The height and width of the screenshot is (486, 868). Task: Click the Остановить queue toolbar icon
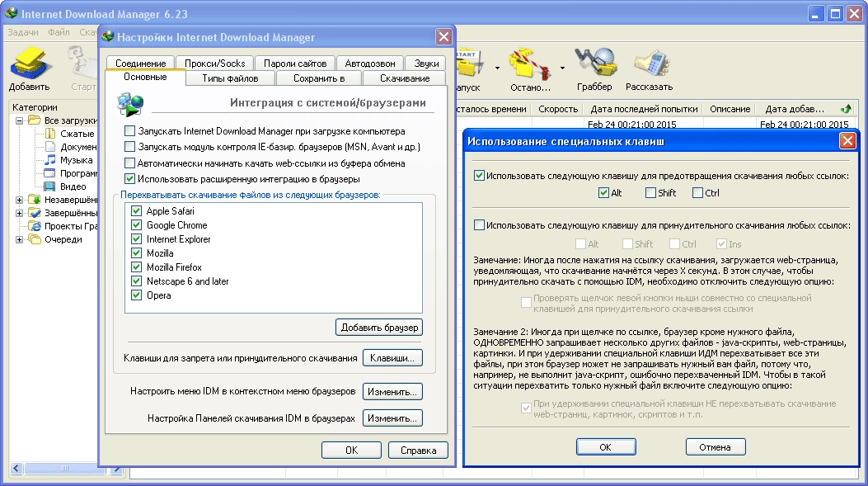[530, 64]
